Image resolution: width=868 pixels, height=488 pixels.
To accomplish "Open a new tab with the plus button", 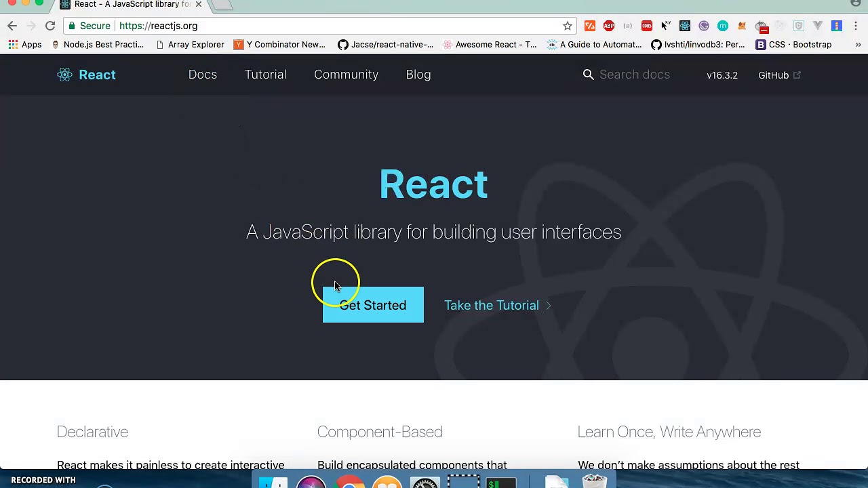I will [223, 5].
